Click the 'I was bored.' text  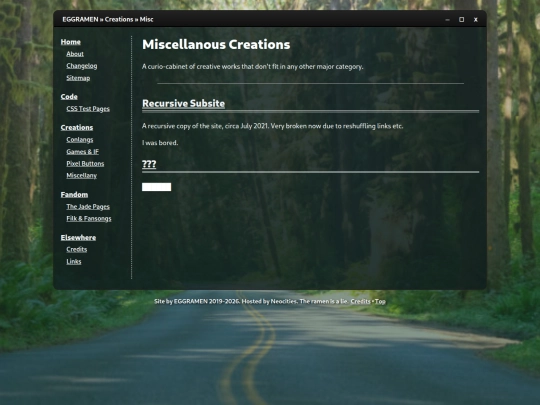coord(160,143)
